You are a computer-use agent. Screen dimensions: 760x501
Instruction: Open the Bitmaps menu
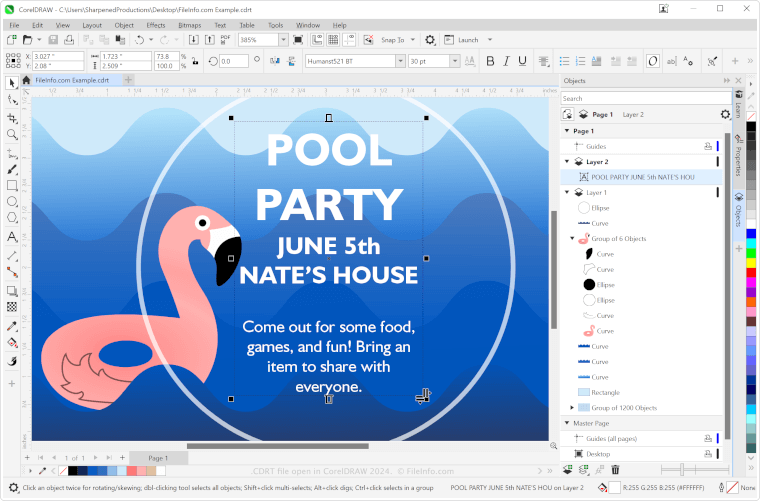[190, 24]
